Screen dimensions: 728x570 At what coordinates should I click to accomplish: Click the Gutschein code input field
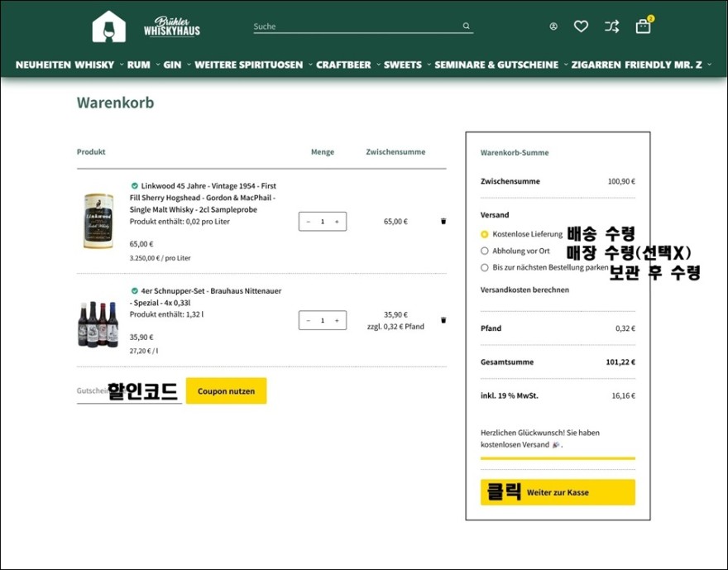(x=129, y=390)
